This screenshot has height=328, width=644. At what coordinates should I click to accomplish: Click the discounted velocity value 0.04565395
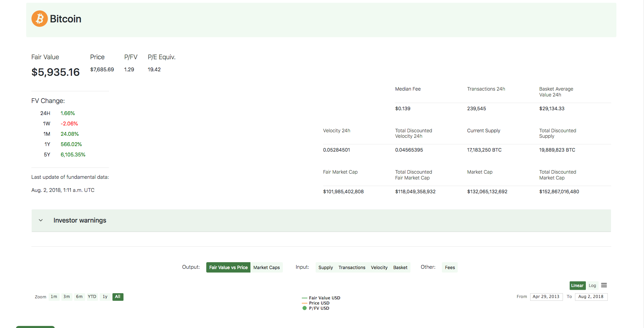pos(409,150)
